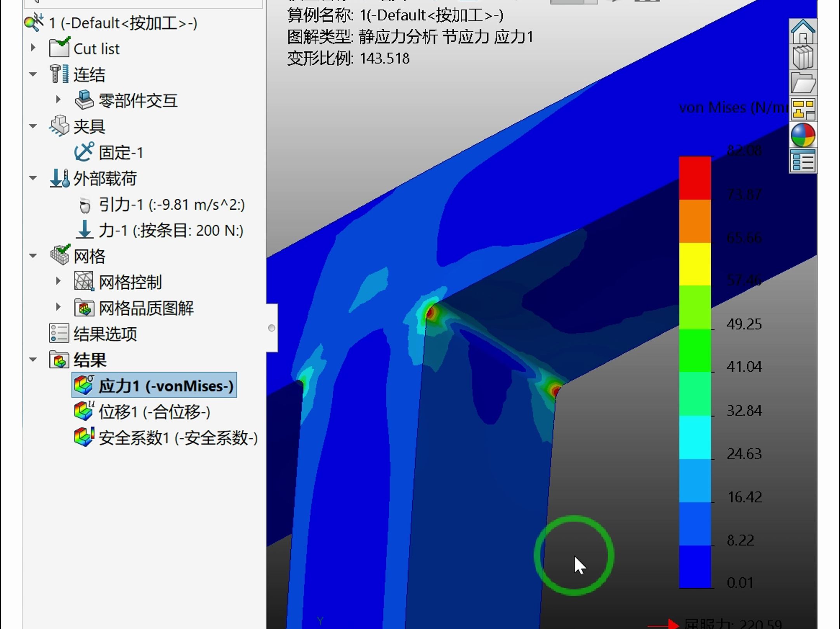Click the 安全系数1 factor of safety icon
This screenshot has width=840, height=629.
coord(84,437)
